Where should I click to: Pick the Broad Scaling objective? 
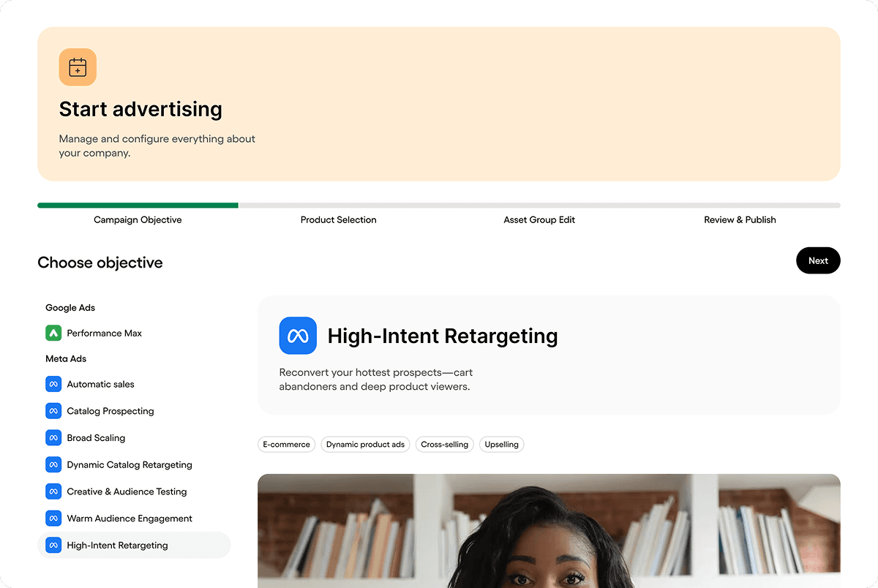pos(134,438)
